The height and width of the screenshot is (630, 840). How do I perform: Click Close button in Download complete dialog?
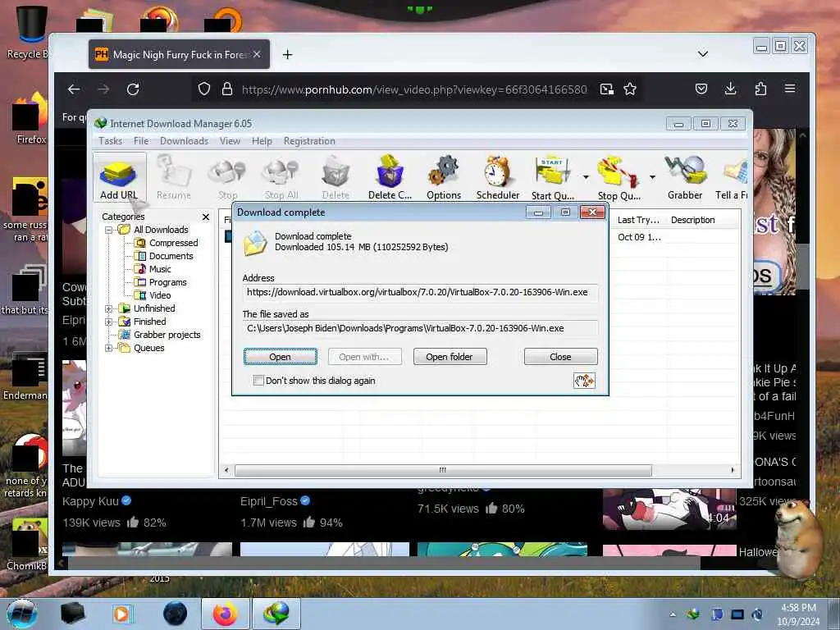tap(560, 357)
